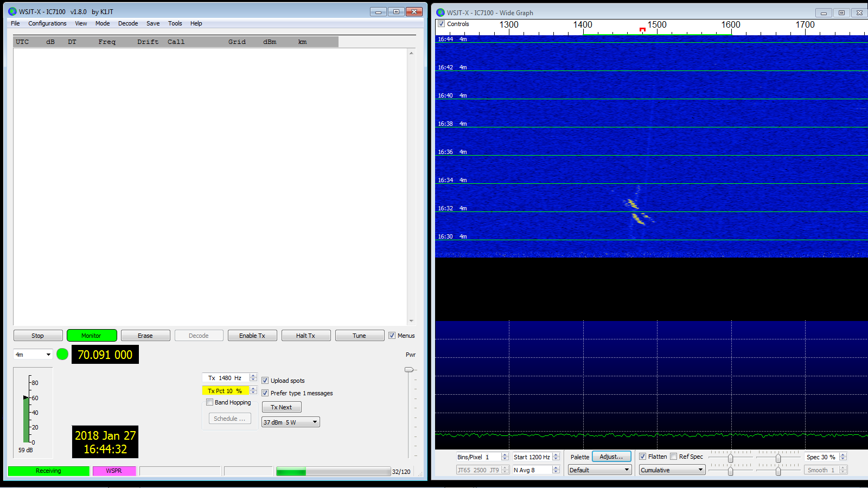Screen dimensions: 868x488
Task: Raise Start 1200 Hz spinner value
Action: click(x=556, y=455)
